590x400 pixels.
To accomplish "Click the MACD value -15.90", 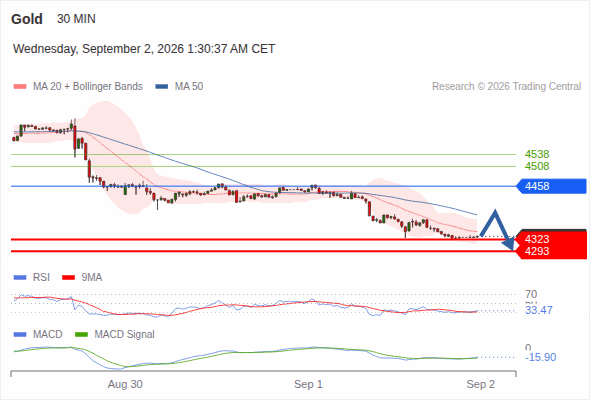I will click(x=540, y=357).
